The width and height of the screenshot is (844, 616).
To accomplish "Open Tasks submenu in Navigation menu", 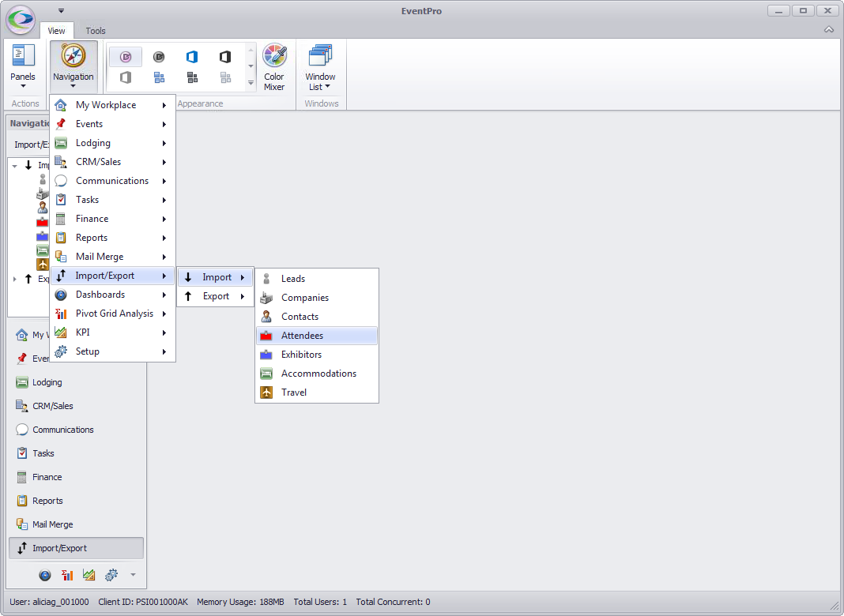I will coord(113,200).
